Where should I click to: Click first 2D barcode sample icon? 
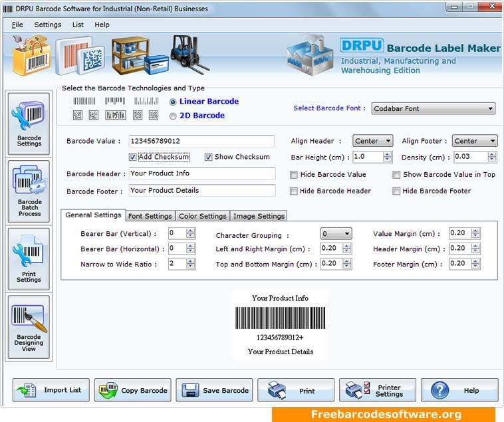pos(78,115)
